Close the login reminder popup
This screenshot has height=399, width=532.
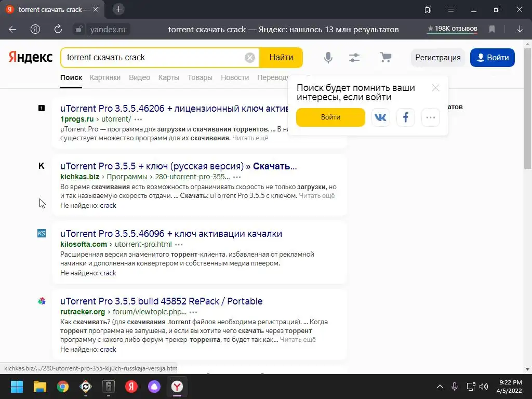click(435, 88)
